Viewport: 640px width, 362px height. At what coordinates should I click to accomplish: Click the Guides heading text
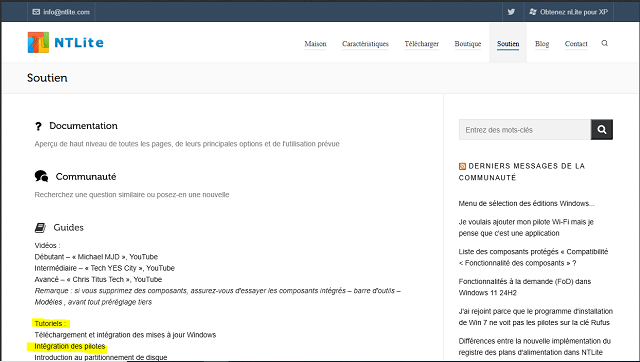click(x=69, y=227)
